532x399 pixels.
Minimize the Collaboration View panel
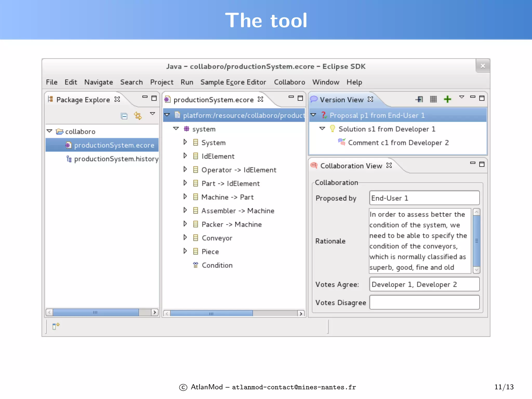tap(473, 163)
